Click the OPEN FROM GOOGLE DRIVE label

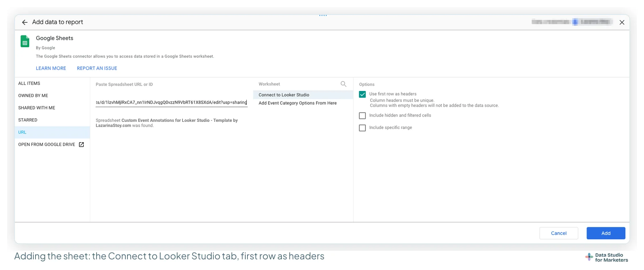point(47,145)
